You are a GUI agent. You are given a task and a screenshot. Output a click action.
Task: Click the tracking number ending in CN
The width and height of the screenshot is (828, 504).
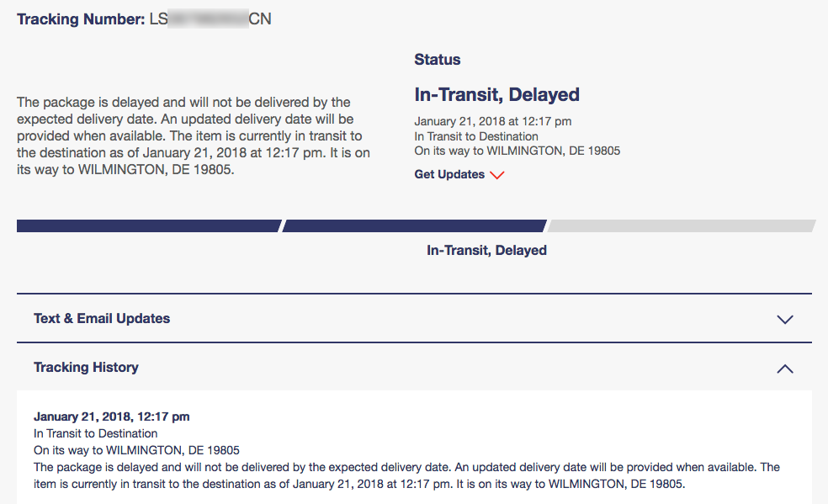tap(210, 19)
